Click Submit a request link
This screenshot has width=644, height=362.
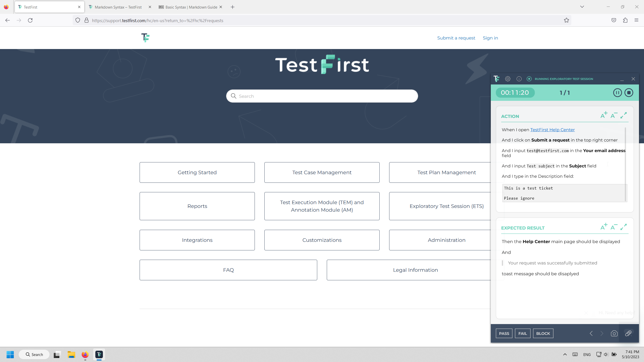[456, 38]
